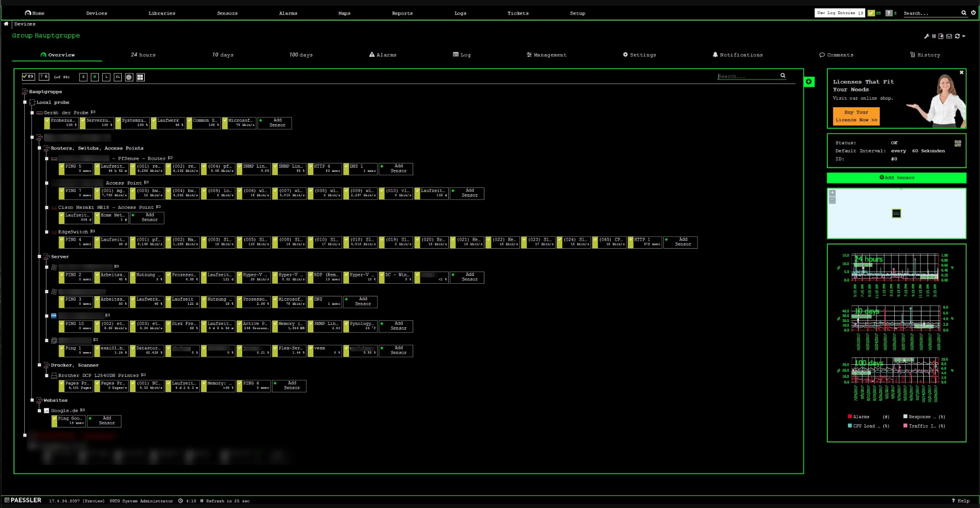The height and width of the screenshot is (508, 980).
Task: Show the QR code in the status panel
Action: point(957,143)
